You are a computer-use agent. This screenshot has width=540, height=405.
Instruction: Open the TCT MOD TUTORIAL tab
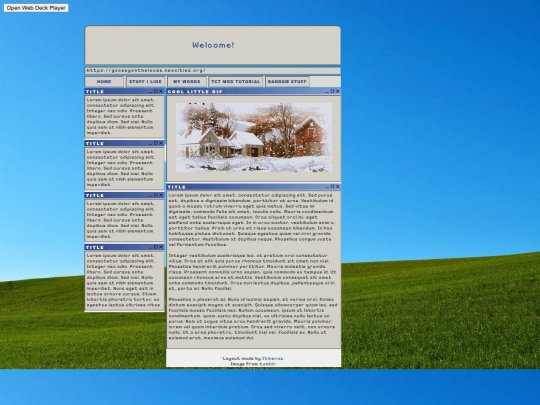[x=236, y=82]
